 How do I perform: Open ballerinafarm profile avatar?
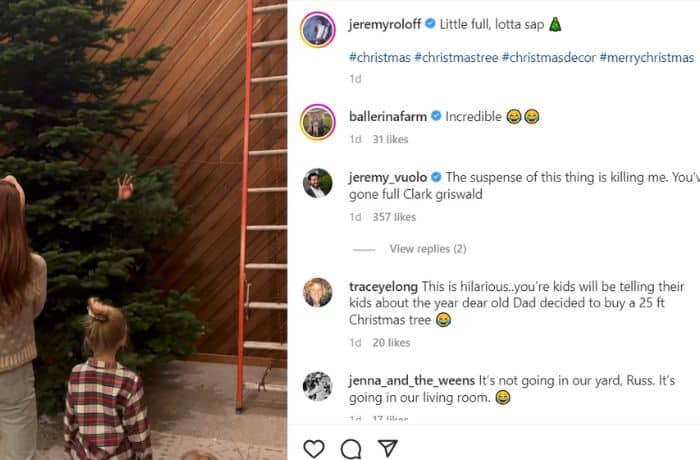pos(317,121)
